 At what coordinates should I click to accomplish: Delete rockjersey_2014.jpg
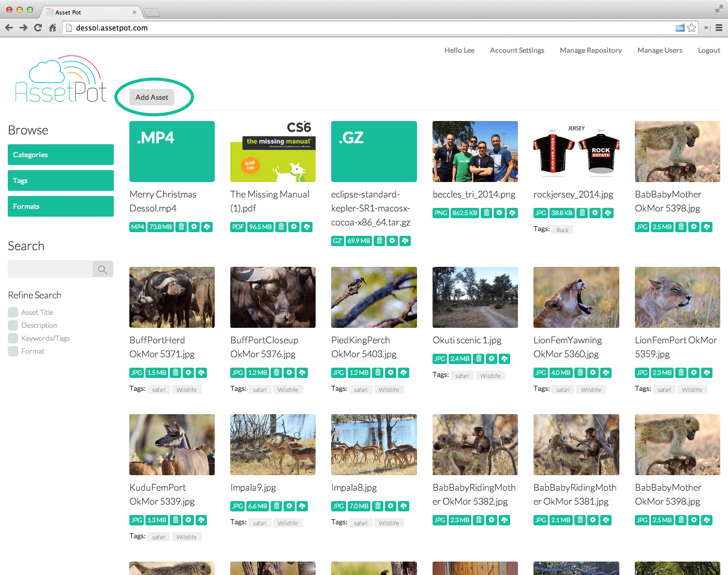click(582, 213)
